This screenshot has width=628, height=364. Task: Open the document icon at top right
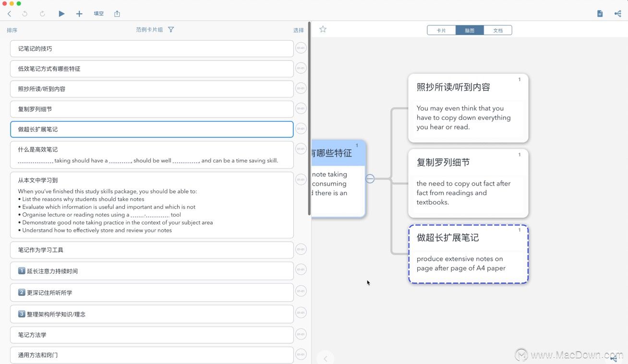pyautogui.click(x=600, y=14)
